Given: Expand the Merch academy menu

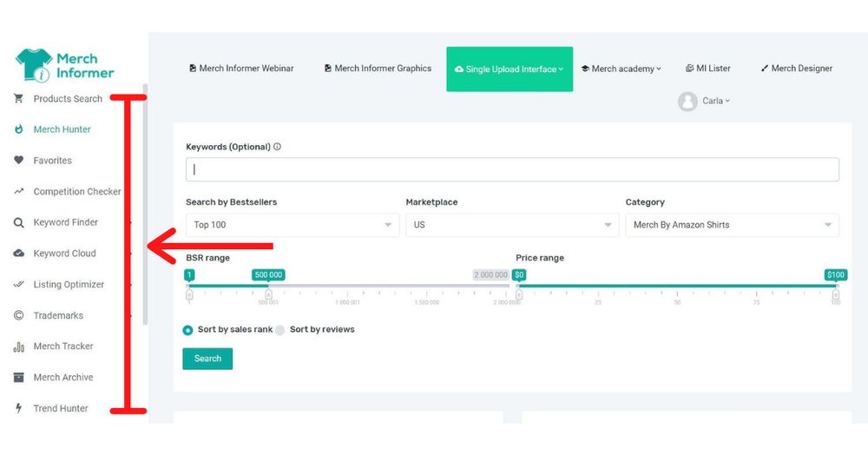Looking at the screenshot, I should (621, 69).
